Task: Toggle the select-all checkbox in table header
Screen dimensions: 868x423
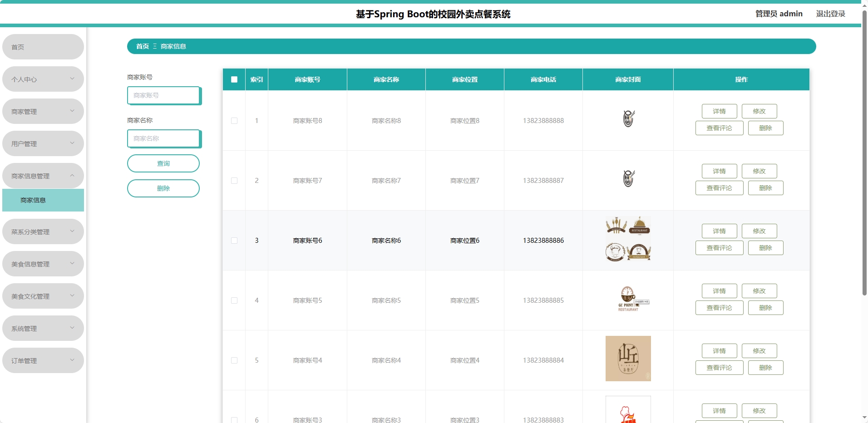Action: (x=234, y=79)
